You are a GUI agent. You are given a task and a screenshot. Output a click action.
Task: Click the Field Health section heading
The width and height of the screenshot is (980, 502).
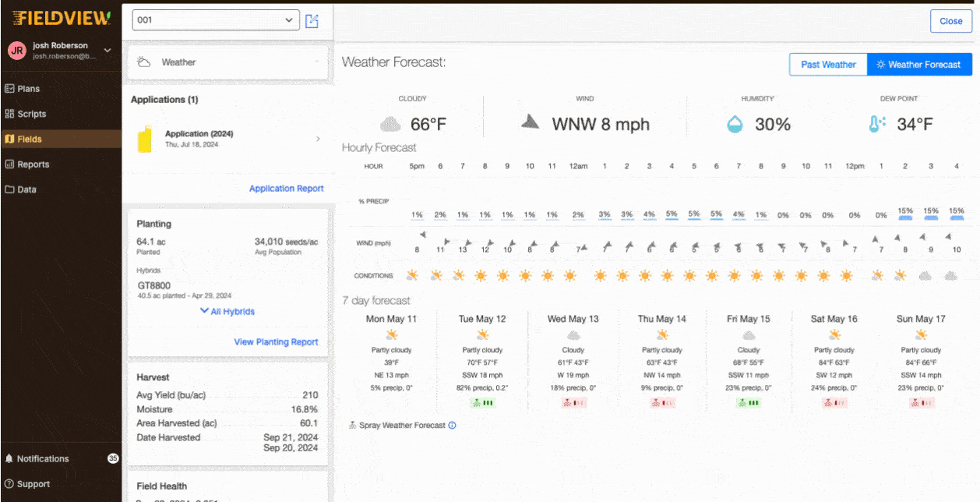(x=162, y=486)
